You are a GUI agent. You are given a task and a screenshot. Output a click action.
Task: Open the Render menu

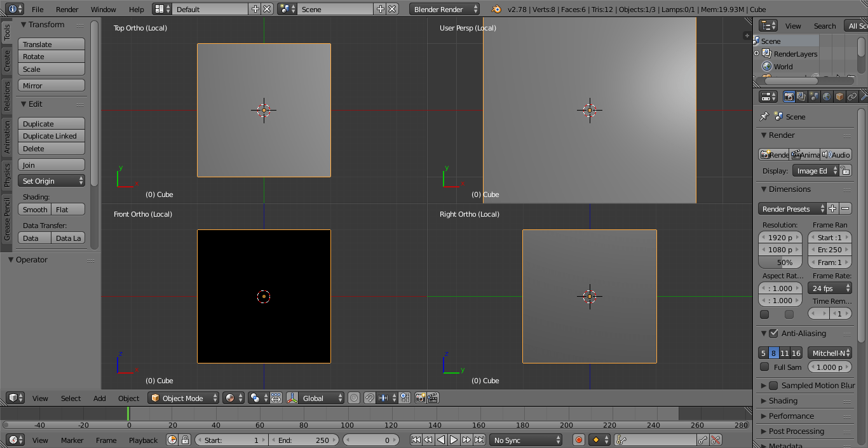pyautogui.click(x=66, y=9)
